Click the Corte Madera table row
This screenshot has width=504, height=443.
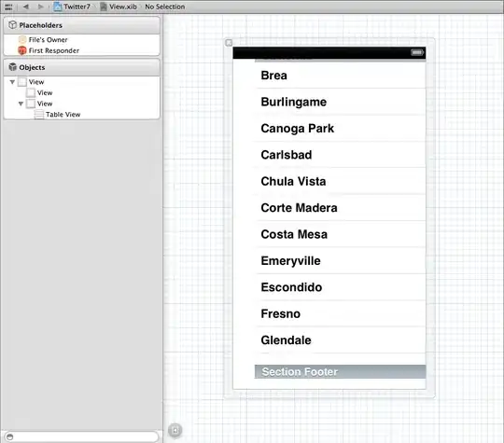click(x=340, y=208)
